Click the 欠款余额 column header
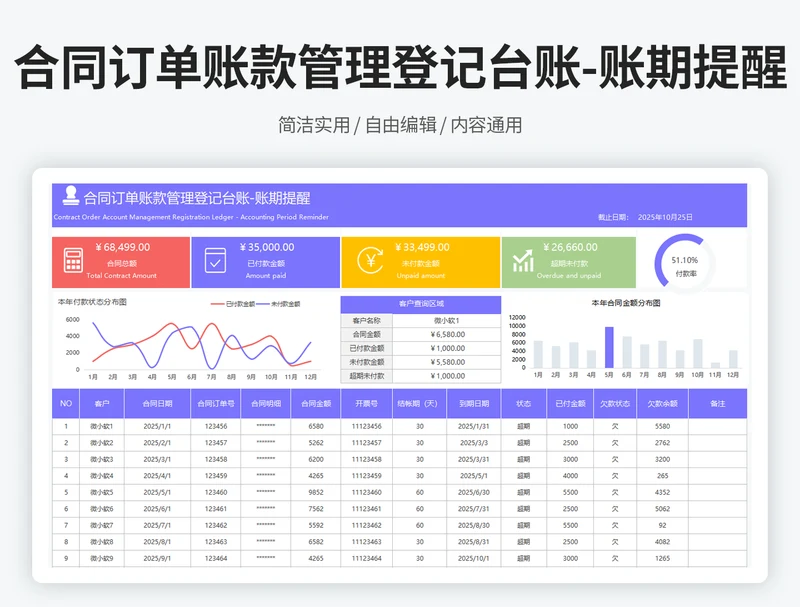This screenshot has width=800, height=607. tap(662, 403)
